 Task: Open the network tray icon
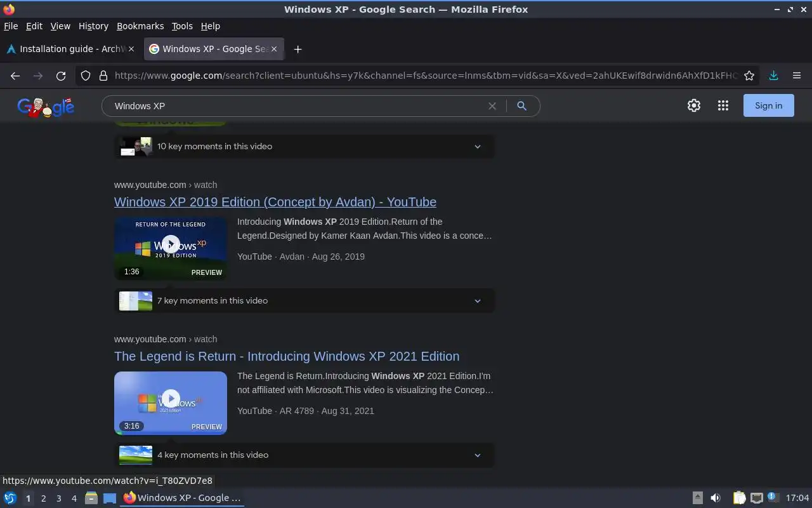coord(756,498)
